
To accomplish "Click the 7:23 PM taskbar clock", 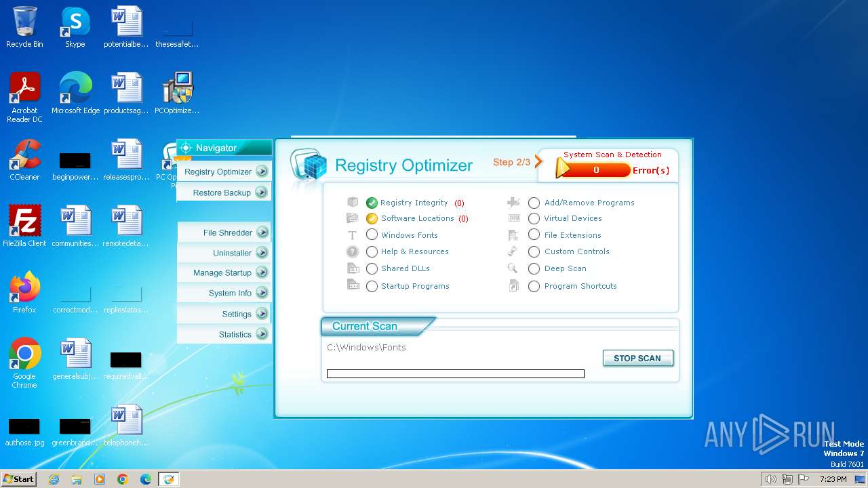I will pos(833,479).
